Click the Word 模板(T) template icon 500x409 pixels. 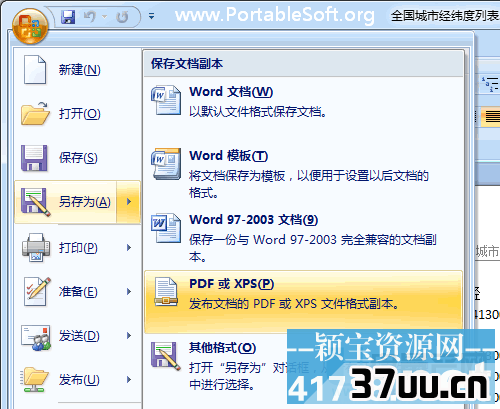(166, 164)
